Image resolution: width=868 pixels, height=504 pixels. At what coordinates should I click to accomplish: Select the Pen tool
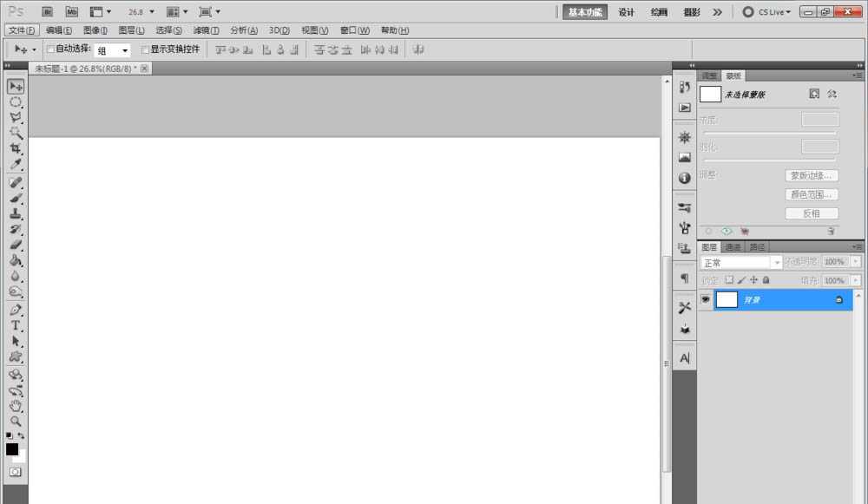tap(16, 310)
